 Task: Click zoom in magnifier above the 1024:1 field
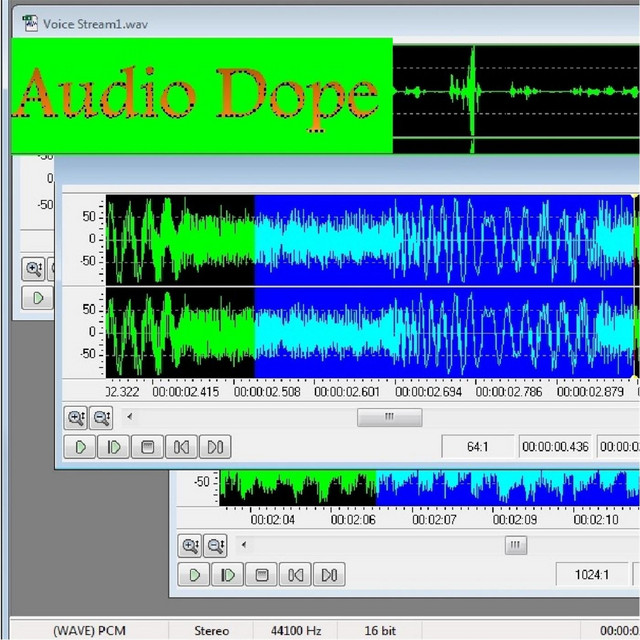190,546
